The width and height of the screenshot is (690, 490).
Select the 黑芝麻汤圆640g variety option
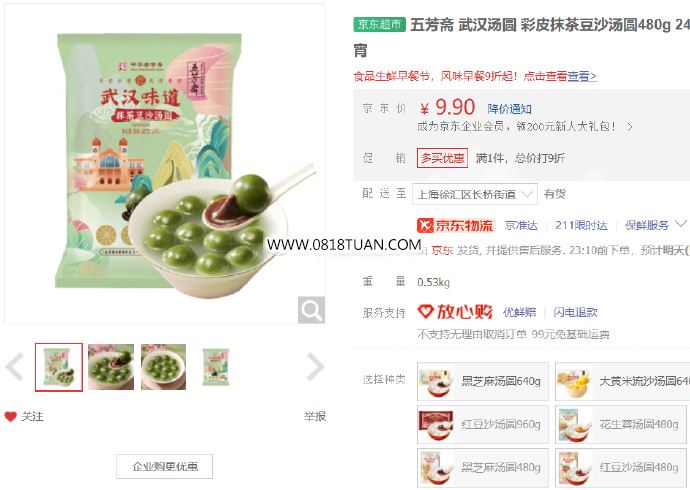(483, 381)
